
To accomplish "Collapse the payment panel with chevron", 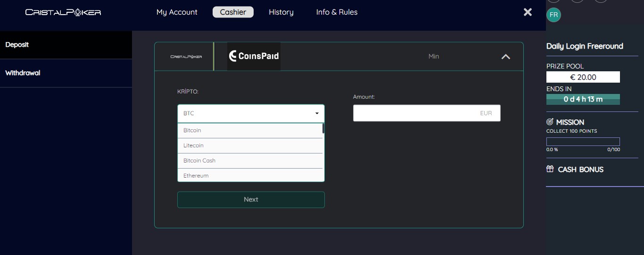I will [505, 57].
